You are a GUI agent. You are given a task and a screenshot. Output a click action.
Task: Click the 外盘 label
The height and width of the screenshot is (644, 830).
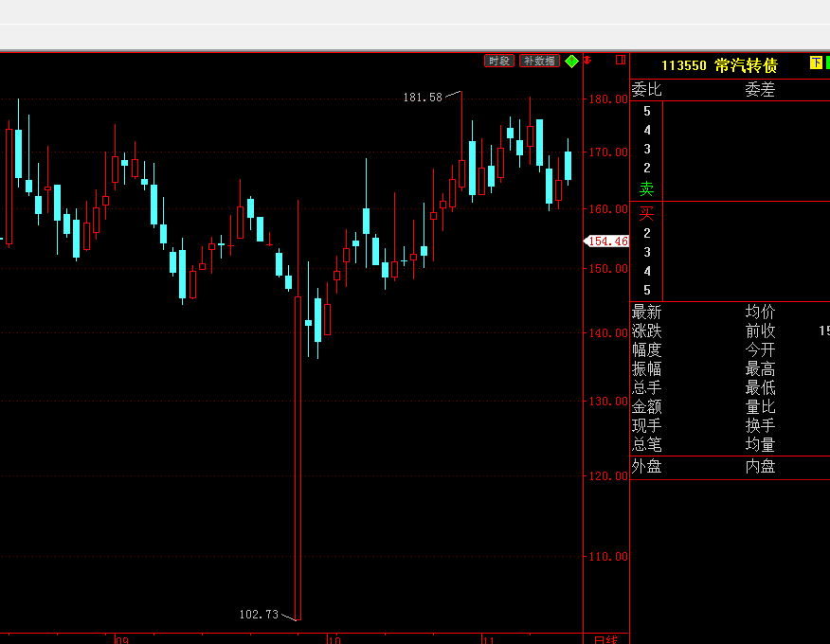(x=647, y=467)
